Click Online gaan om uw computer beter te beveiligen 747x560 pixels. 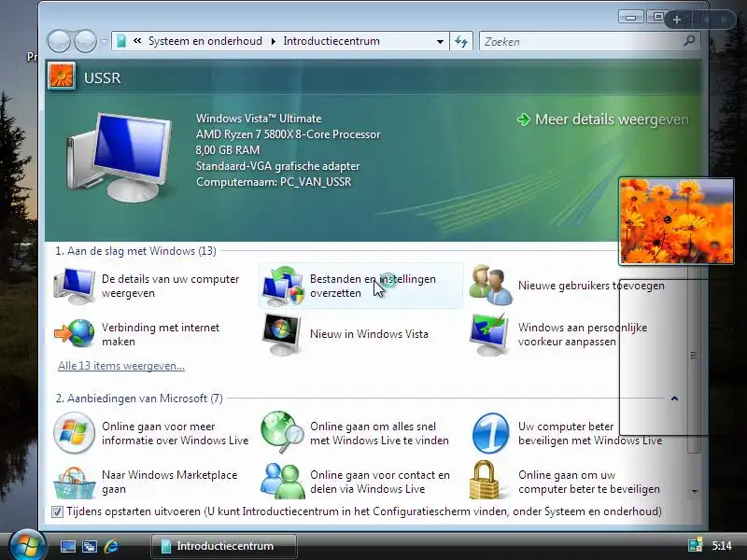click(589, 482)
